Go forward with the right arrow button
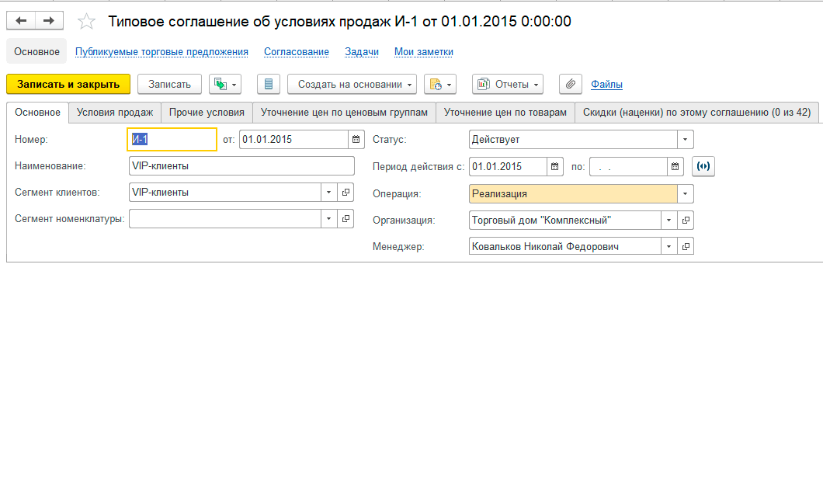Image resolution: width=823 pixels, height=504 pixels. coord(49,21)
